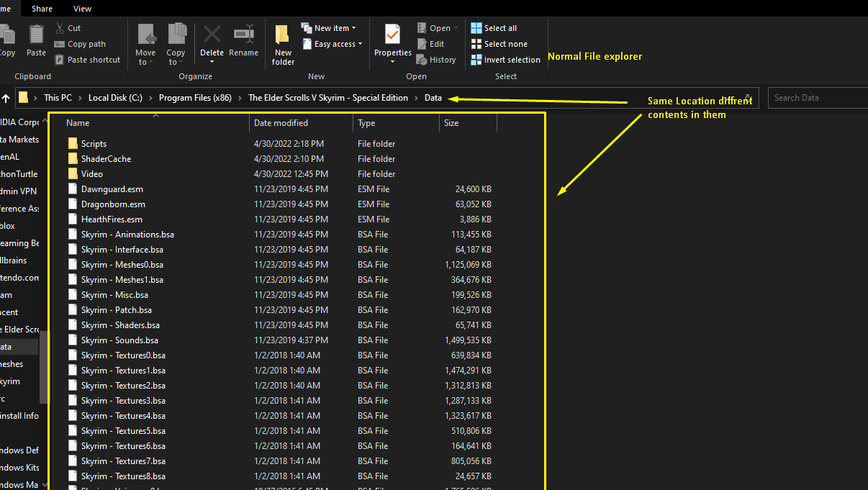Image resolution: width=868 pixels, height=490 pixels.
Task: Click the Rename icon
Action: 243,34
